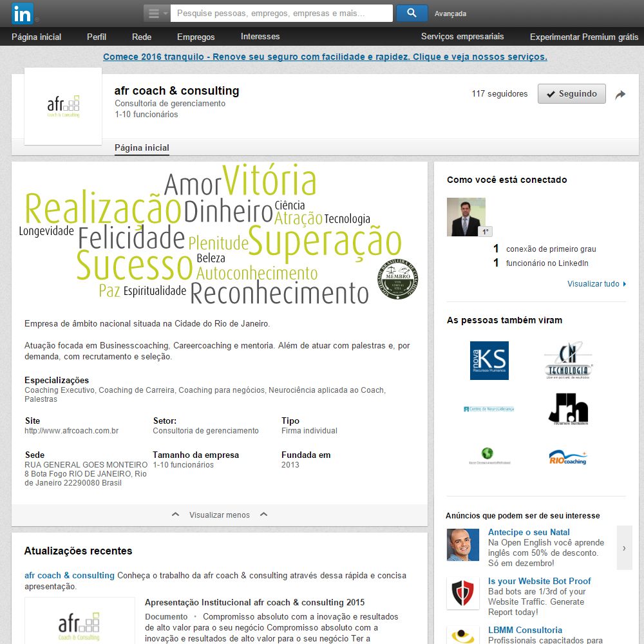
Task: Click the Fundada em 2013 value
Action: click(290, 464)
